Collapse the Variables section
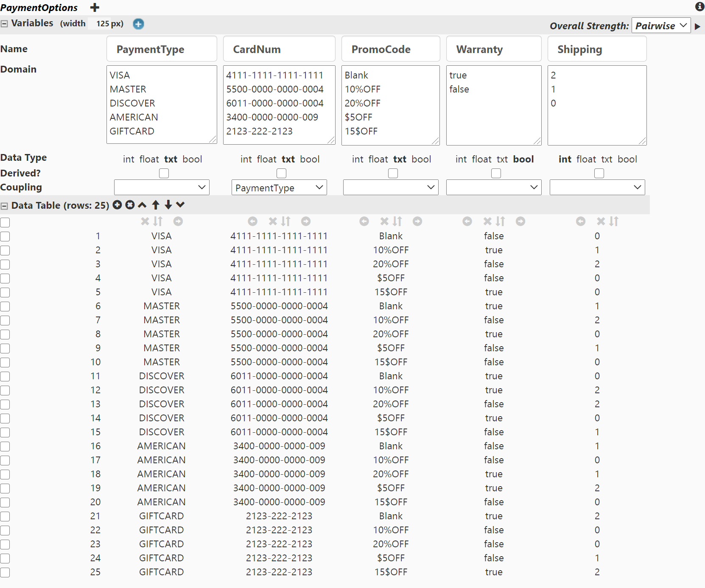Screen dimensions: 705x588 click(x=4, y=24)
